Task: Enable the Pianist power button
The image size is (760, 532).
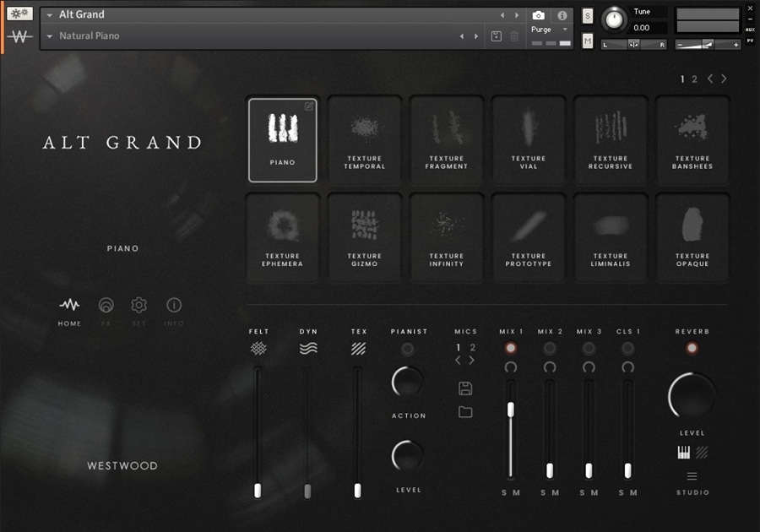Action: (408, 349)
